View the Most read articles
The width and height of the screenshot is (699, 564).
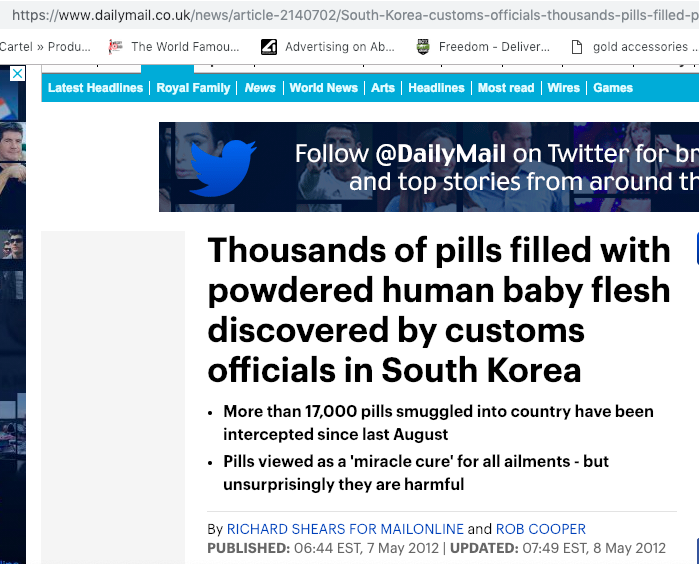506,88
